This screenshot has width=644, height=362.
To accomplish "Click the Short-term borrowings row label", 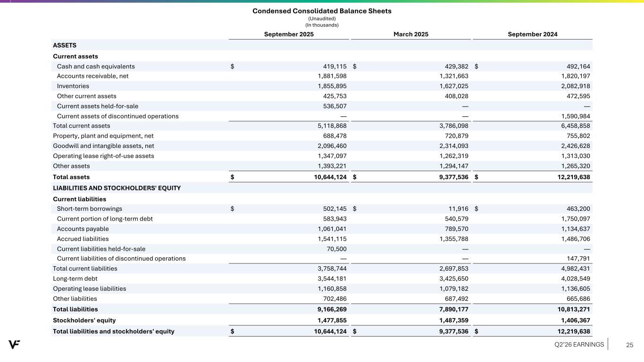I will (89, 209).
